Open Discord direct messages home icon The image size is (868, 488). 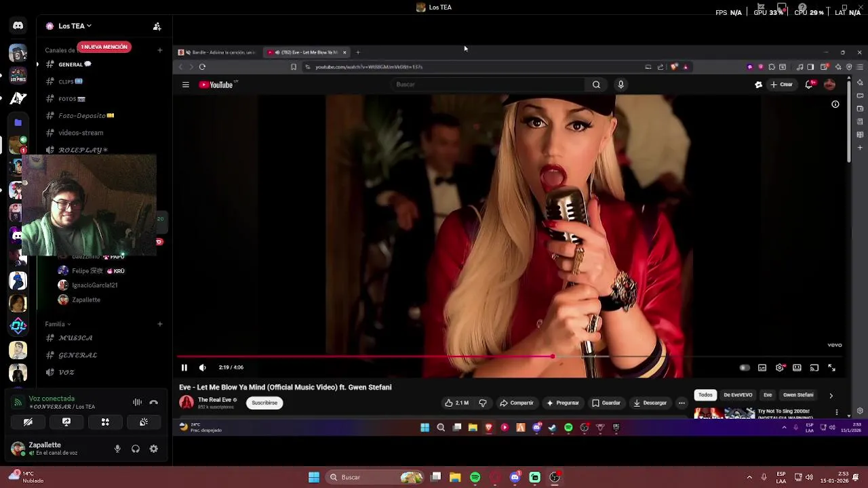click(x=18, y=26)
